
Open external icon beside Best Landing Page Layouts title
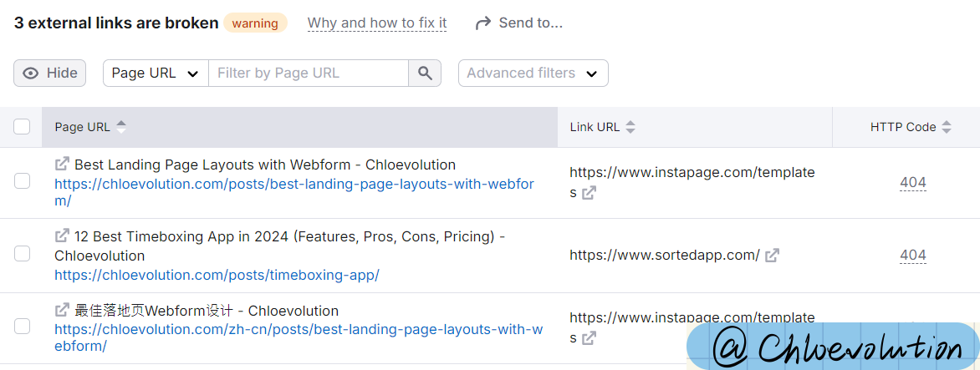click(62, 164)
